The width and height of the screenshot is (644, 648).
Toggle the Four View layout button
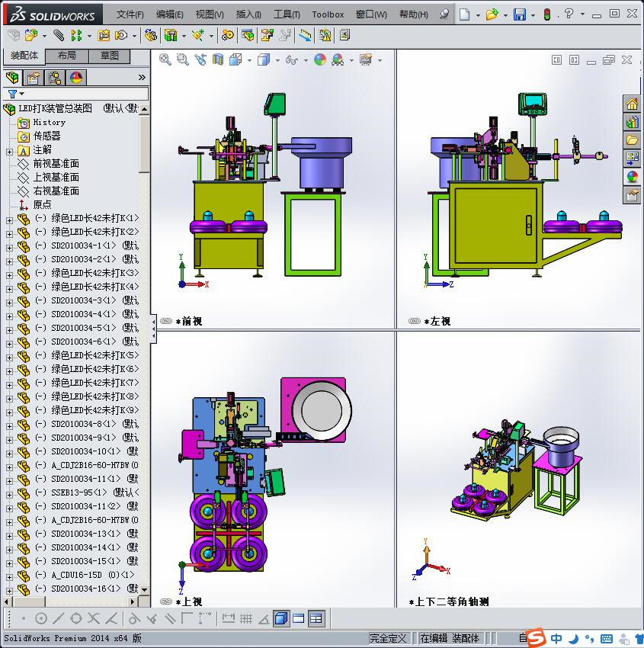(x=316, y=619)
